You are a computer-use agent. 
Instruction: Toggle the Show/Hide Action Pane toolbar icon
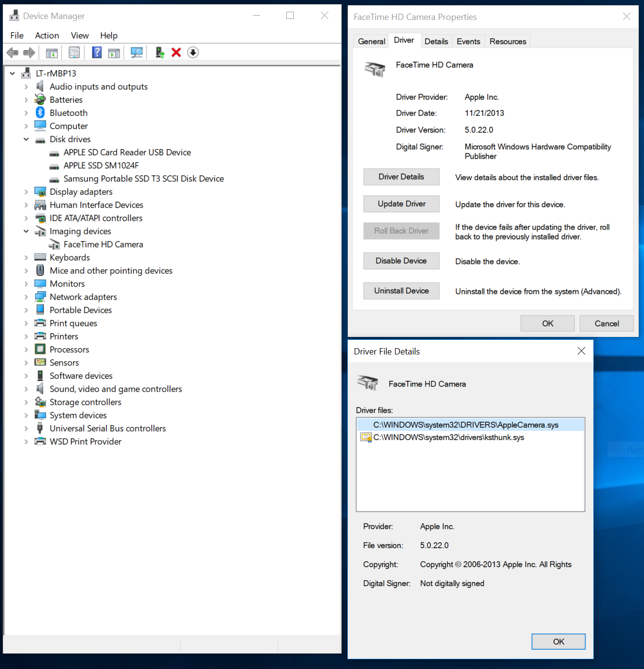tap(114, 53)
